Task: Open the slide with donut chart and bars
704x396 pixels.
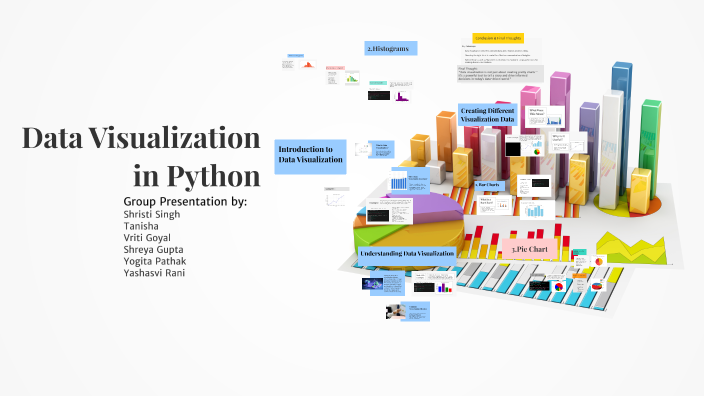Action: click(x=524, y=145)
